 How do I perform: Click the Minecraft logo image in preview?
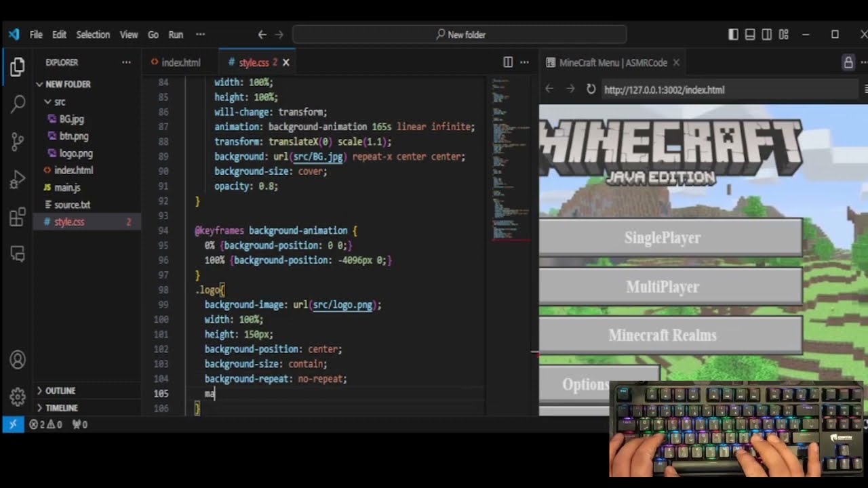pyautogui.click(x=671, y=154)
